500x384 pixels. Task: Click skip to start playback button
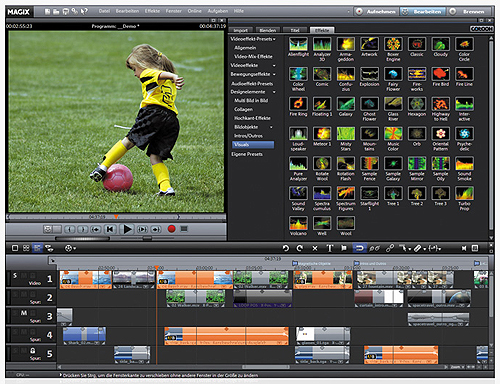pos(110,229)
